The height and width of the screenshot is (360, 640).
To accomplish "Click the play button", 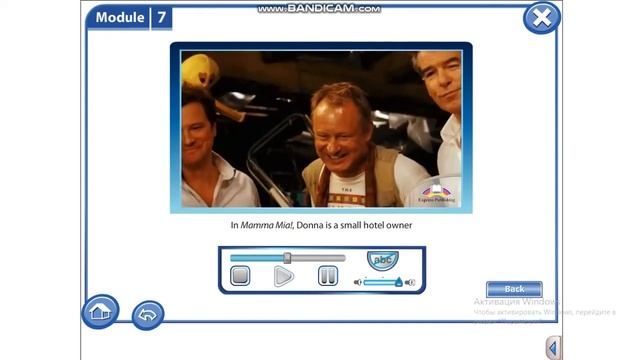I will pos(284,276).
